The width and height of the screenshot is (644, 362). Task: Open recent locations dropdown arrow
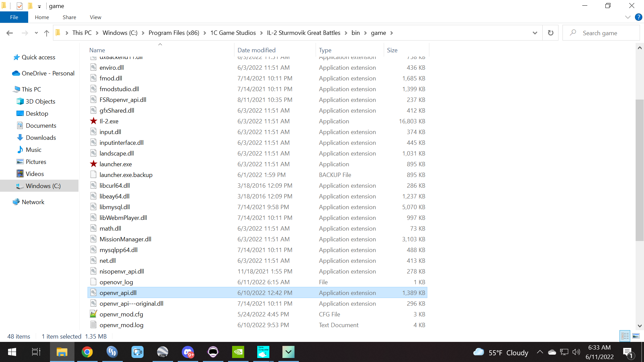[36, 33]
